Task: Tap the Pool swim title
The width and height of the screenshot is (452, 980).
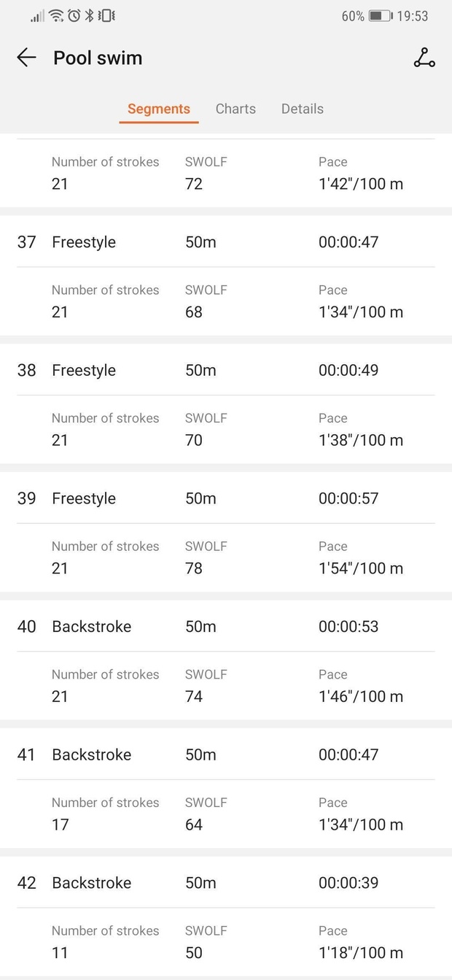Action: [x=98, y=58]
